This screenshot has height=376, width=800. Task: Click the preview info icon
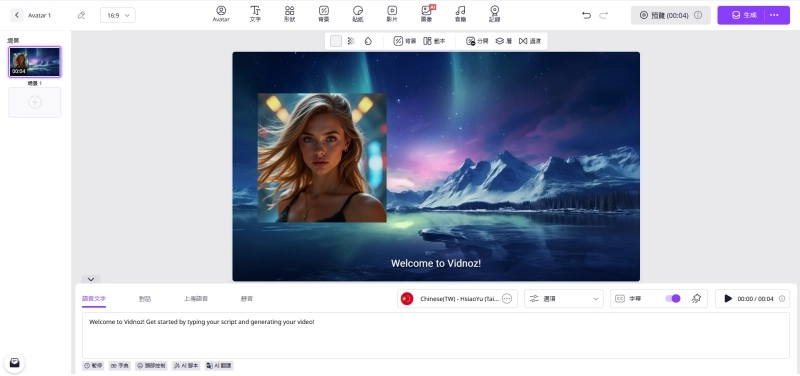click(x=698, y=15)
